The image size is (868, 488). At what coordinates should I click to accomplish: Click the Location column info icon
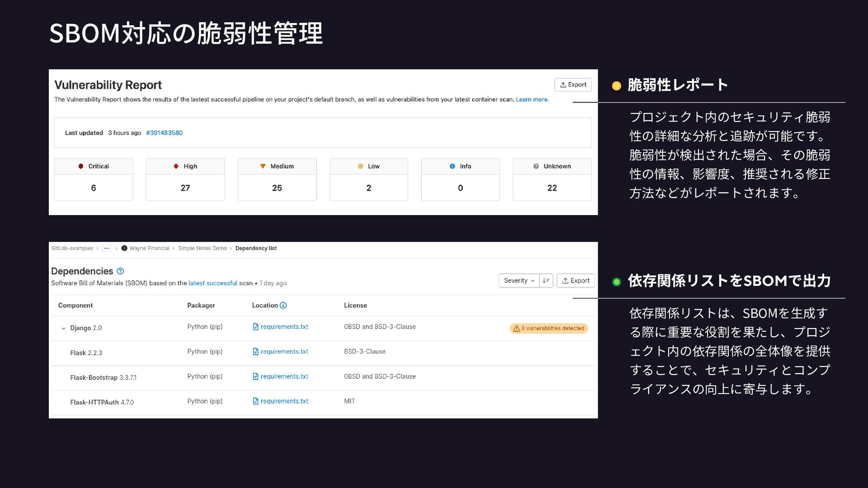(283, 305)
